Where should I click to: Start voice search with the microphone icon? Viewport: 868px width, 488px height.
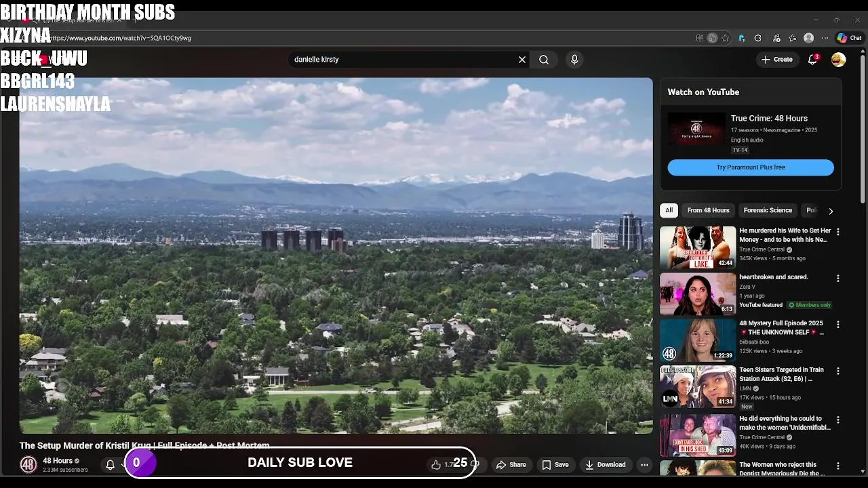tap(574, 60)
